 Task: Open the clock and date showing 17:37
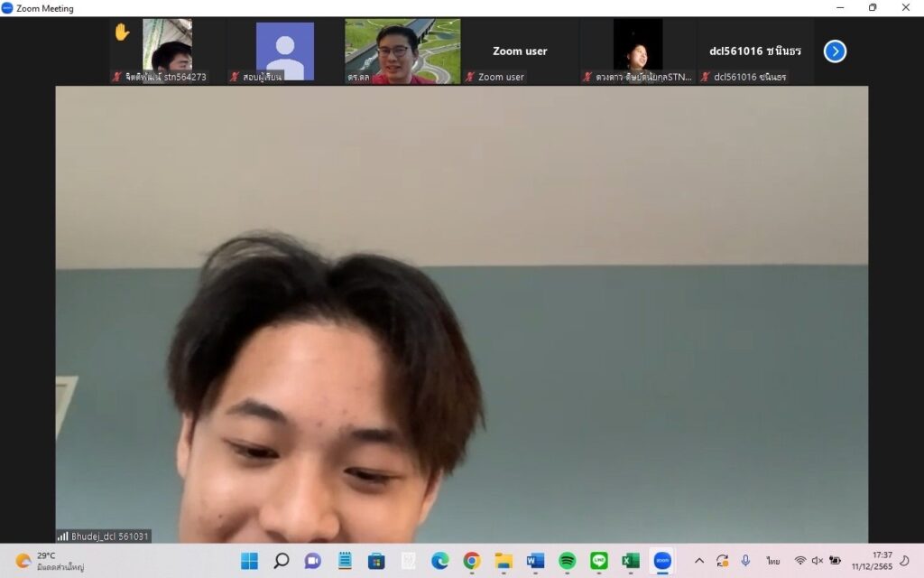coord(870,561)
